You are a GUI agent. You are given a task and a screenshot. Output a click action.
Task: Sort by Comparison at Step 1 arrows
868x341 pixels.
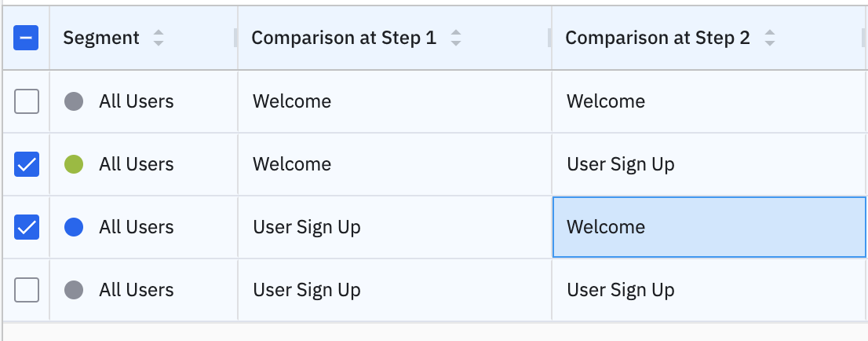point(456,38)
